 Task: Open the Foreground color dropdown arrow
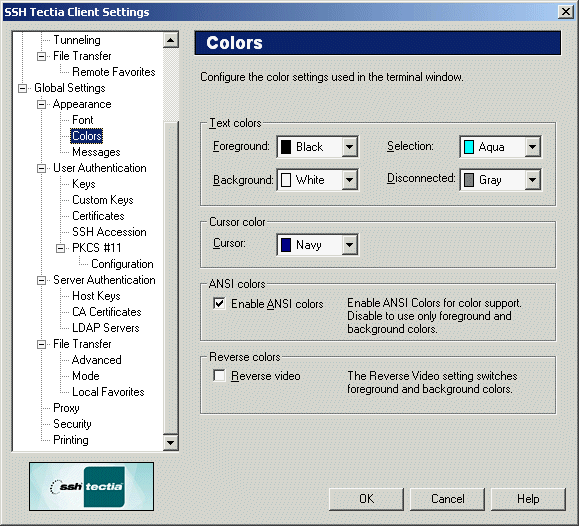pyautogui.click(x=349, y=147)
